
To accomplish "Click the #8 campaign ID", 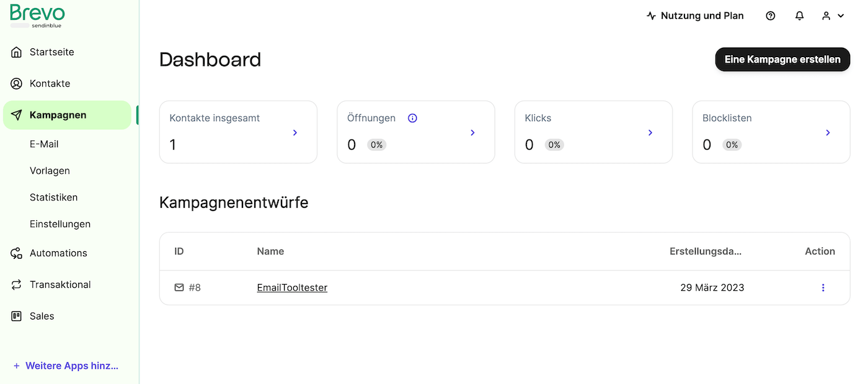I will pos(195,287).
